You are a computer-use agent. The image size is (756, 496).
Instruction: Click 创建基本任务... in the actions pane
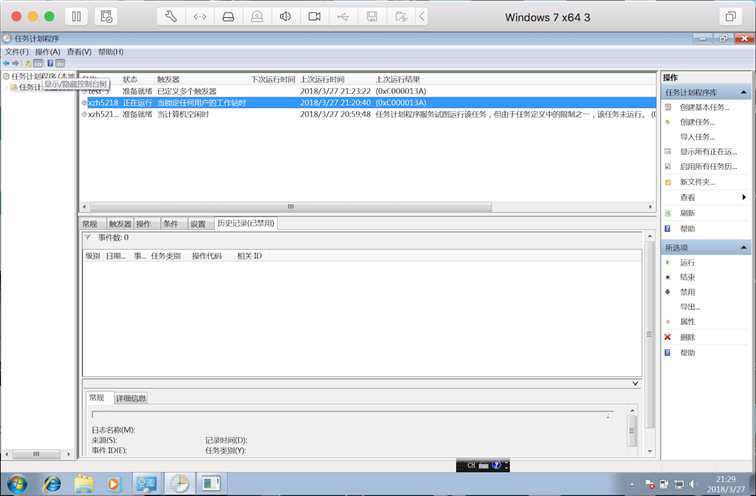[x=704, y=107]
